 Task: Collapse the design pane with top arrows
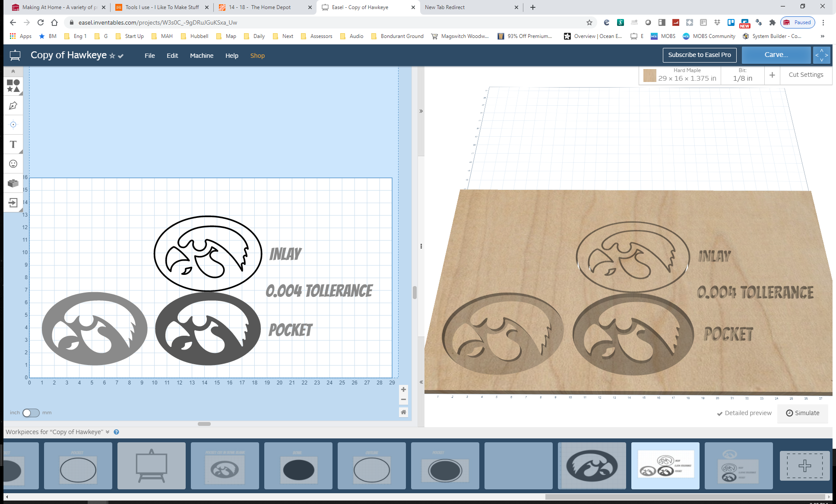coord(421,111)
